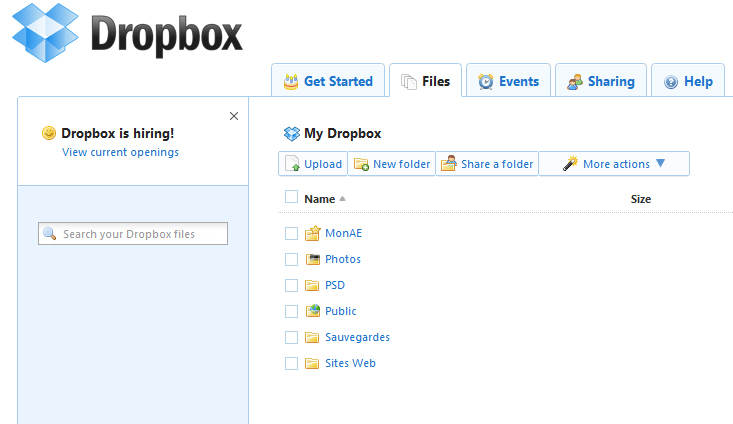This screenshot has height=424, width=733.
Task: Click the PSD folder icon
Action: [x=312, y=285]
